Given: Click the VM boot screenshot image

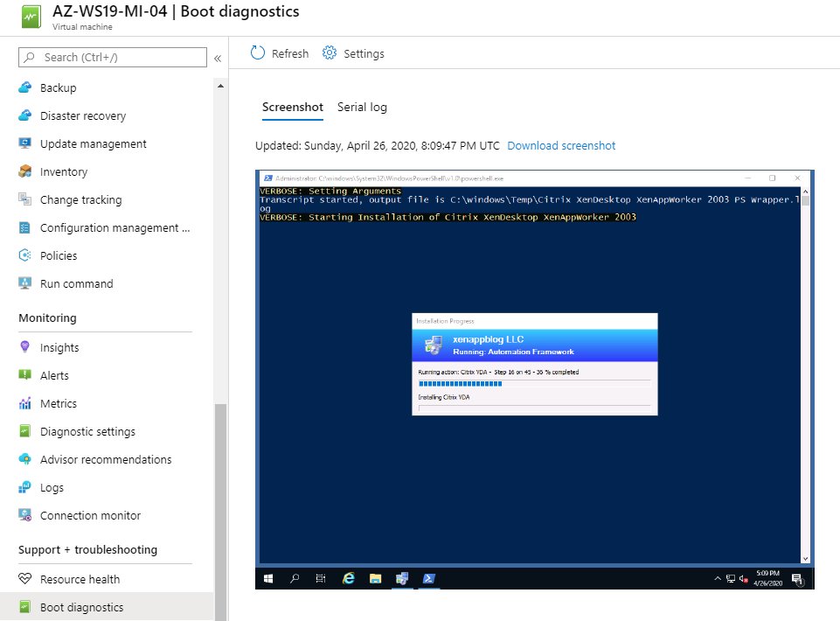Looking at the screenshot, I should (x=535, y=379).
